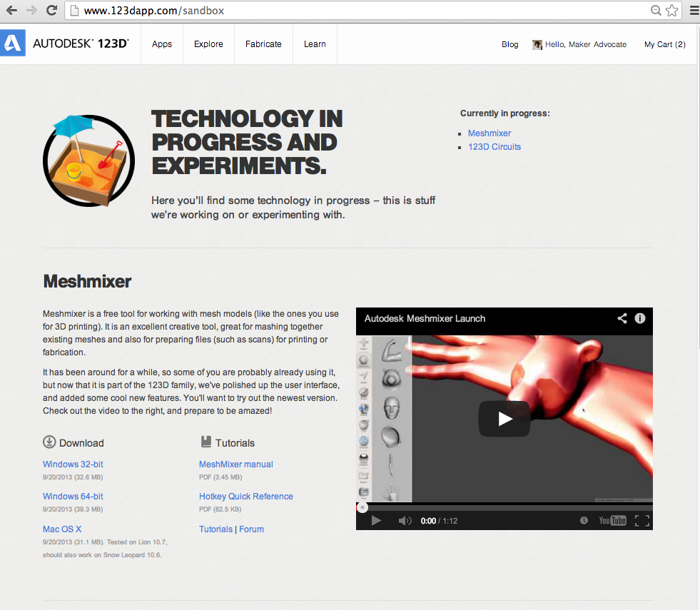
Task: Start video with the large center play button
Action: point(504,419)
